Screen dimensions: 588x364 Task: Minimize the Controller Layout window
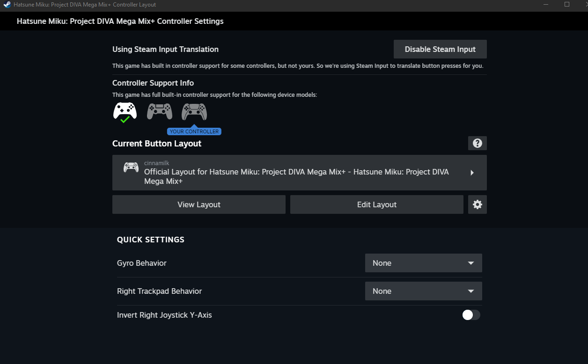(546, 4)
